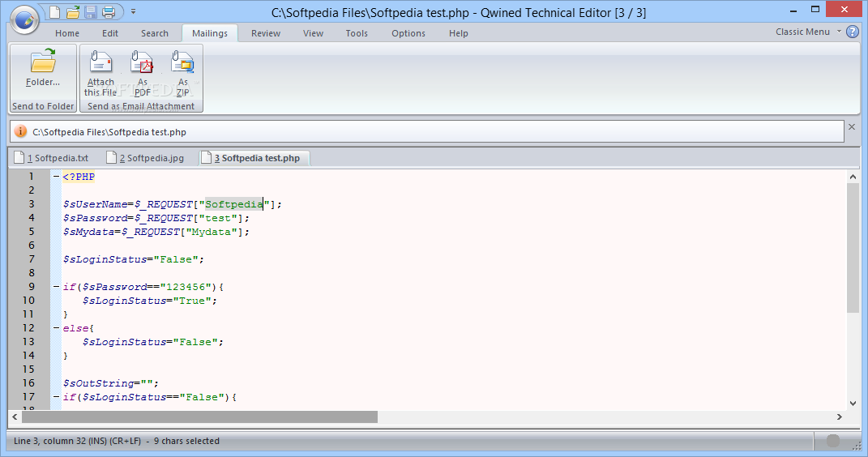Screen dimensions: 868x457
Task: Open the Search ribbon tab
Action: pos(155,33)
